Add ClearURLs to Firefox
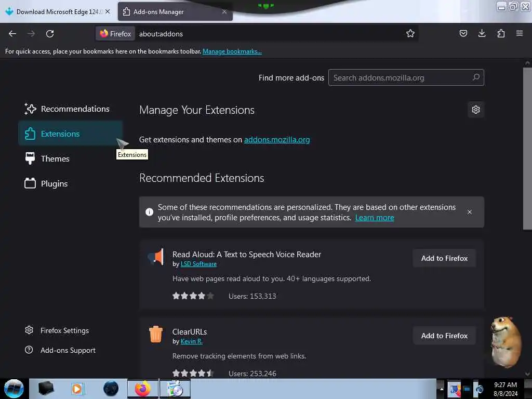Screen dimensions: 532x399 444,336
